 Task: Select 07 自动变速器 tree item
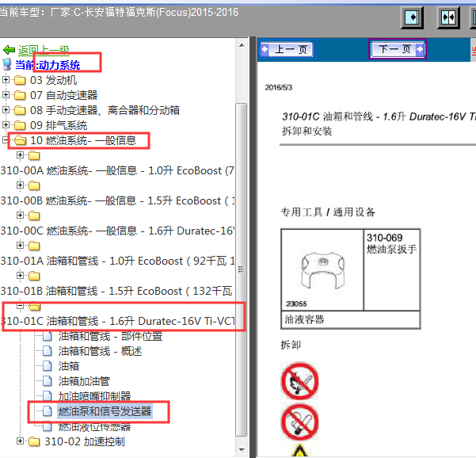(x=63, y=95)
